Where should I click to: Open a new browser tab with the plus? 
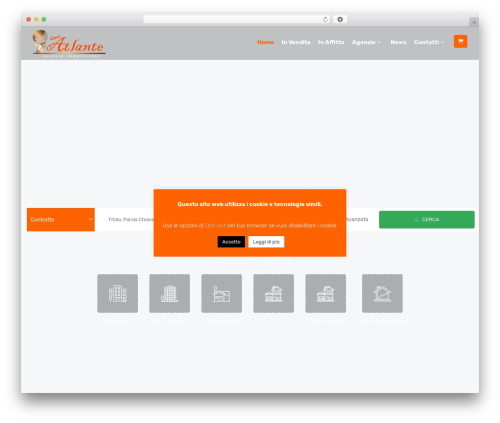click(474, 22)
